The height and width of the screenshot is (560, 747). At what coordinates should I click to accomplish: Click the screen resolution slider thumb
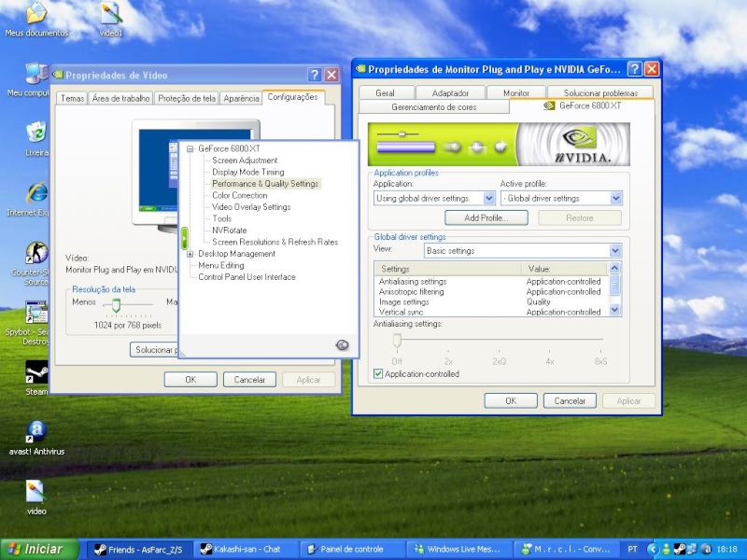pos(116,305)
